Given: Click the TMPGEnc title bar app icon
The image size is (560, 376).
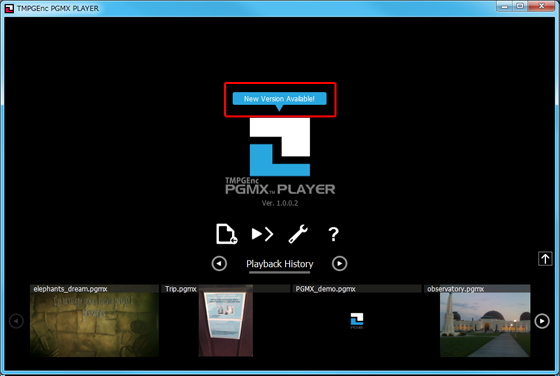Looking at the screenshot, I should click(x=9, y=8).
